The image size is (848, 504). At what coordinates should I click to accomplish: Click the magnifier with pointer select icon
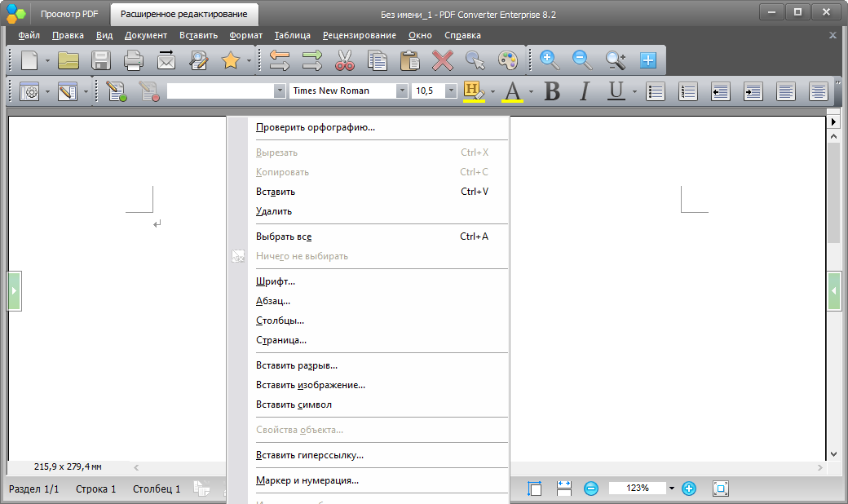[x=475, y=60]
